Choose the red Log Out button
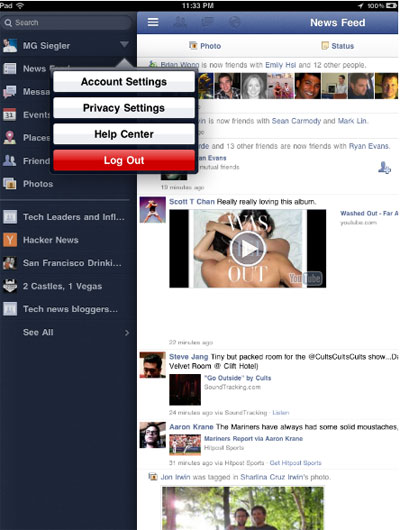Viewport: 400px width, 530px height. point(124,160)
